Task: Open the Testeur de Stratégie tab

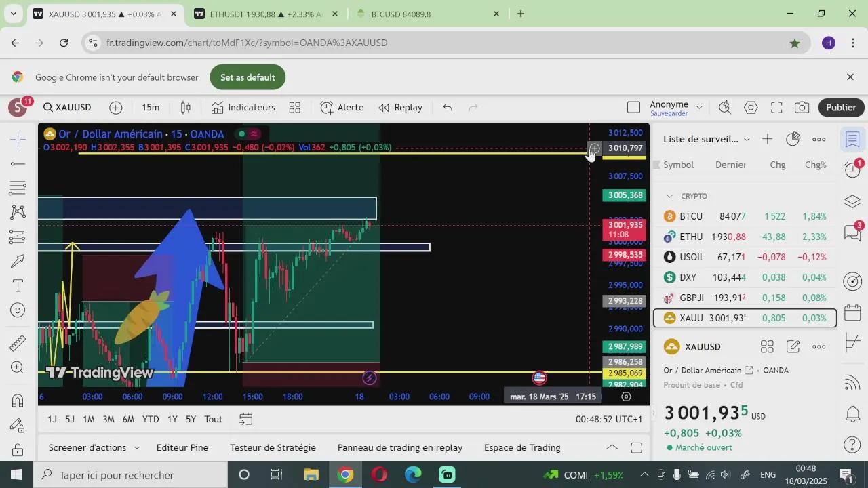Action: point(273,448)
